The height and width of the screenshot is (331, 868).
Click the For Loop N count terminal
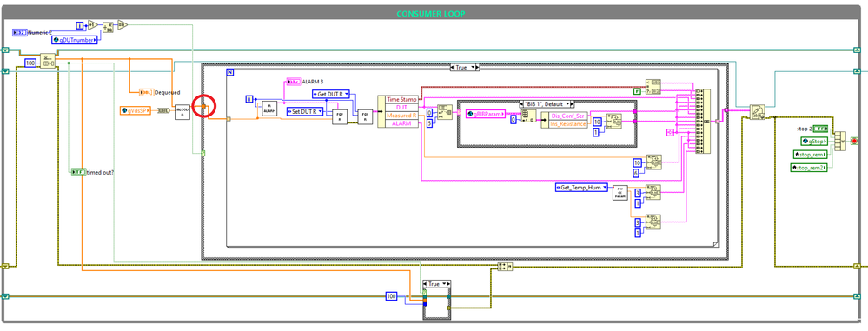pyautogui.click(x=229, y=72)
